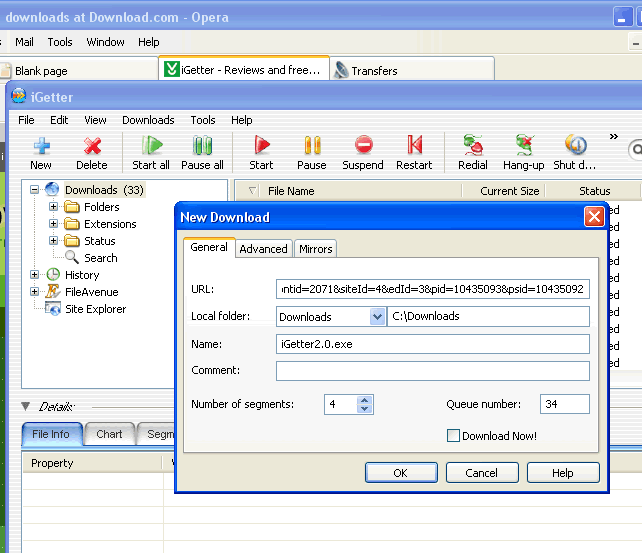Click the Queue number field
This screenshot has height=553, width=642.
[x=565, y=404]
